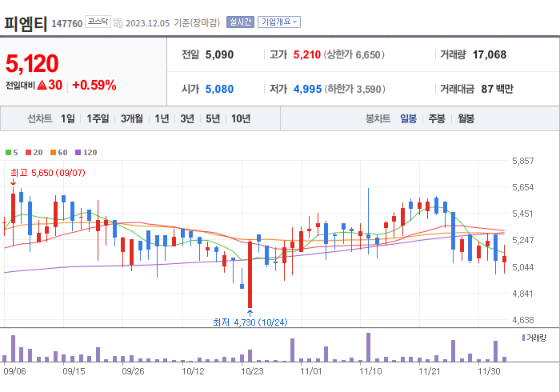Click the red up-triangle change icon
The image size is (560, 392).
click(42, 85)
